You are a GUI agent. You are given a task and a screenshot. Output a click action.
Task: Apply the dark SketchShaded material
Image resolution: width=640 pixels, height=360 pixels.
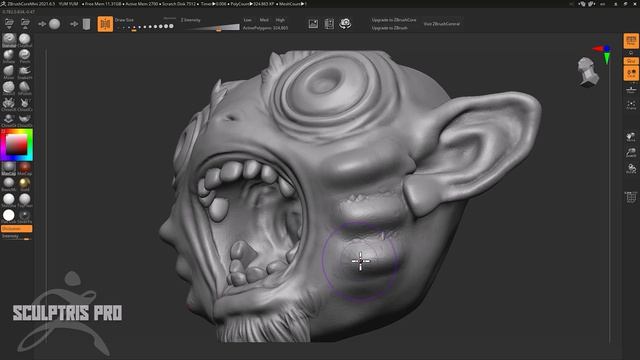click(x=24, y=216)
